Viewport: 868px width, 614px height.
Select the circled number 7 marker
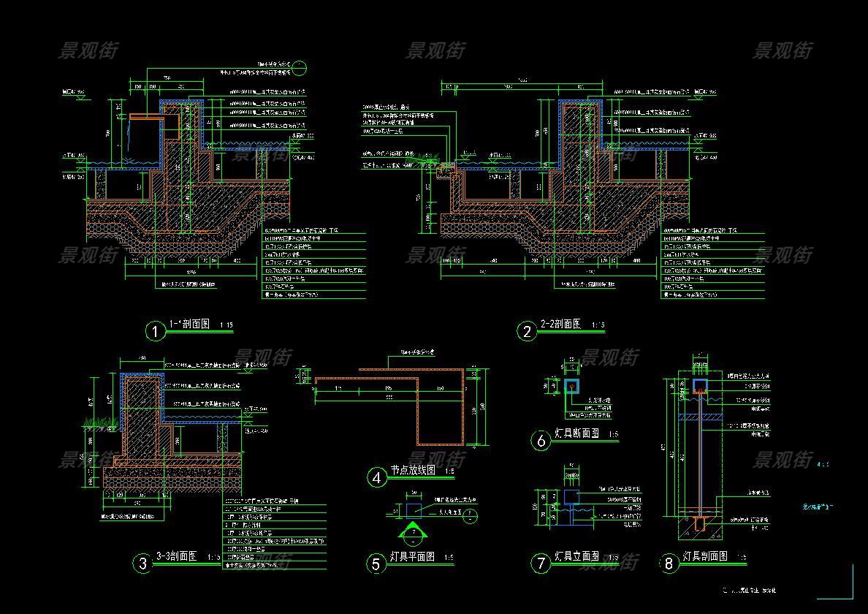pos(541,563)
